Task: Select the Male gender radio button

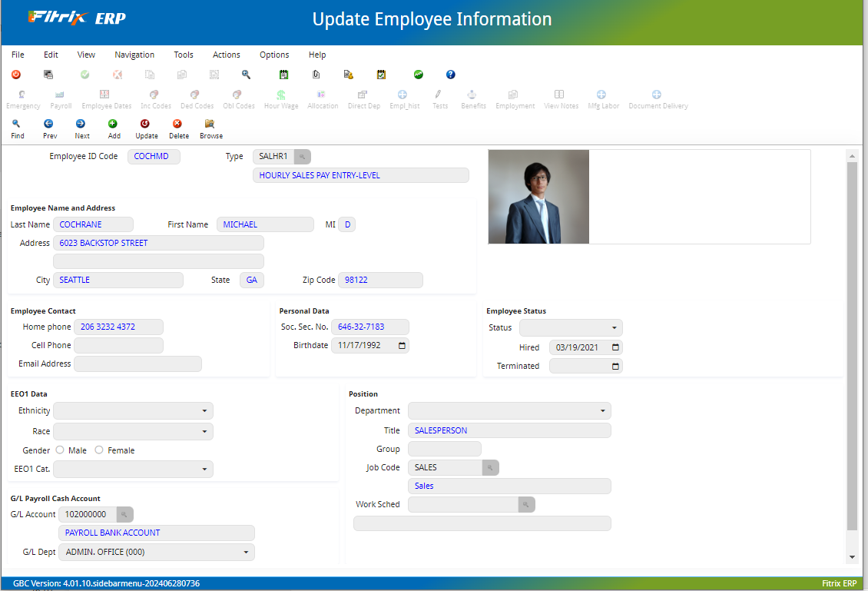Action: tap(60, 450)
